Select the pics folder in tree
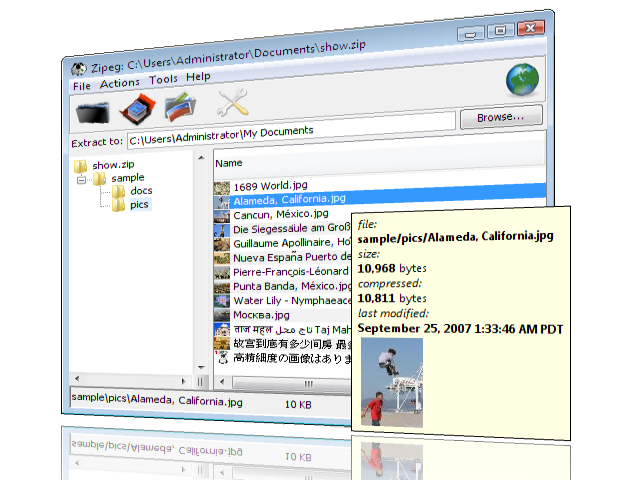Screen dimensions: 640x480 click(139, 205)
